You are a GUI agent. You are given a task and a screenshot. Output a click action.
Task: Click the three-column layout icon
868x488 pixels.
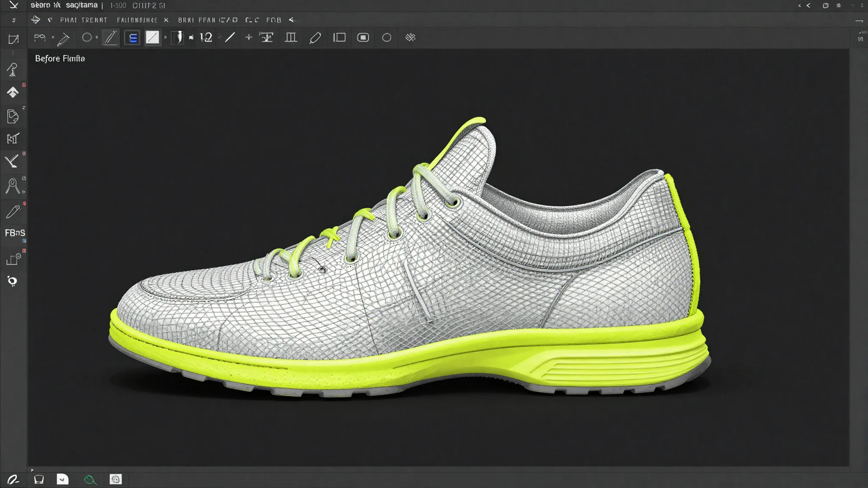tap(291, 38)
